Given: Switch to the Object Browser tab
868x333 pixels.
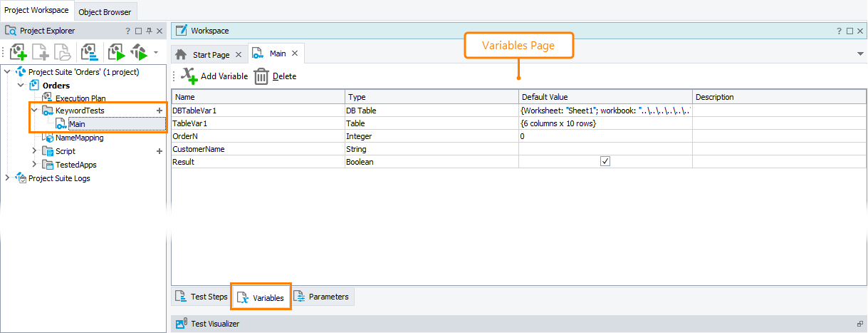Looking at the screenshot, I should click(x=105, y=12).
